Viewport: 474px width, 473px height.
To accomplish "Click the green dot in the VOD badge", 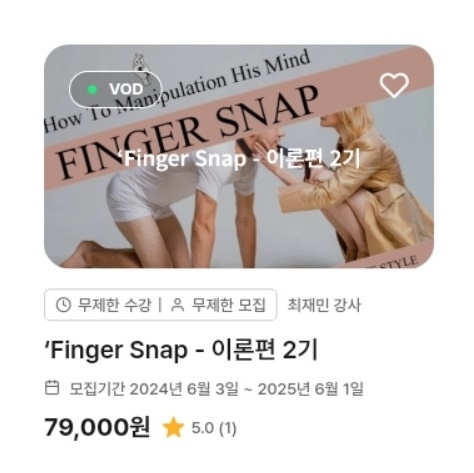I will (x=92, y=89).
